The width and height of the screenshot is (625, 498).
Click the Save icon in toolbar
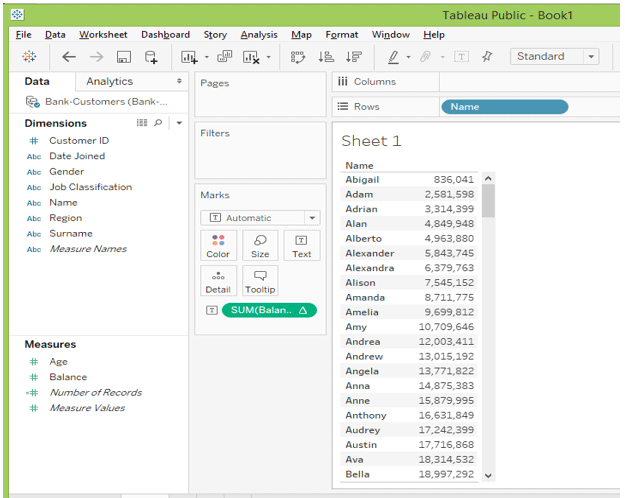coord(124,57)
